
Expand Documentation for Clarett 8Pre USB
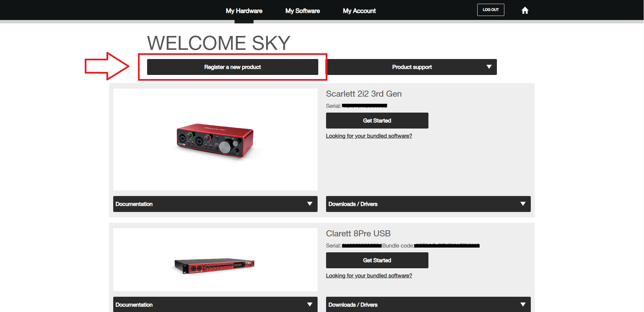(x=215, y=305)
